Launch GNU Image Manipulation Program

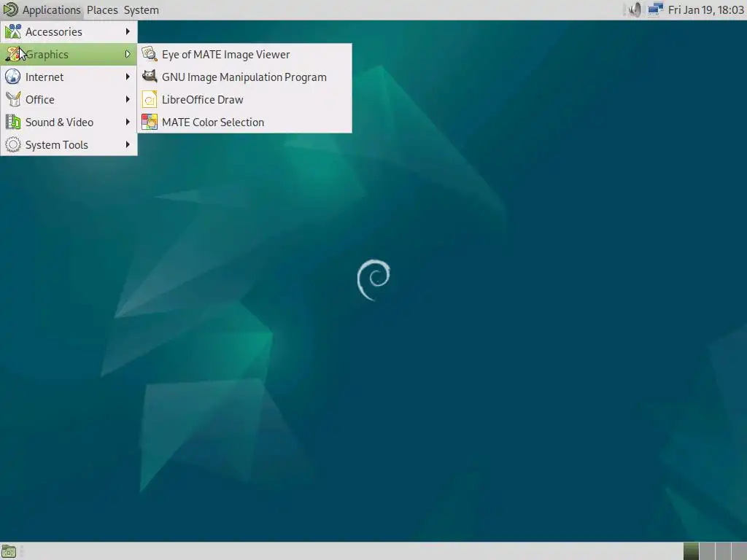[x=244, y=77]
